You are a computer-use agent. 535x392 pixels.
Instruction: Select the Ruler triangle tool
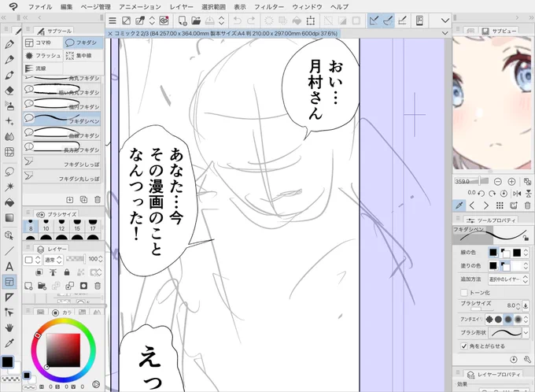coord(9,297)
